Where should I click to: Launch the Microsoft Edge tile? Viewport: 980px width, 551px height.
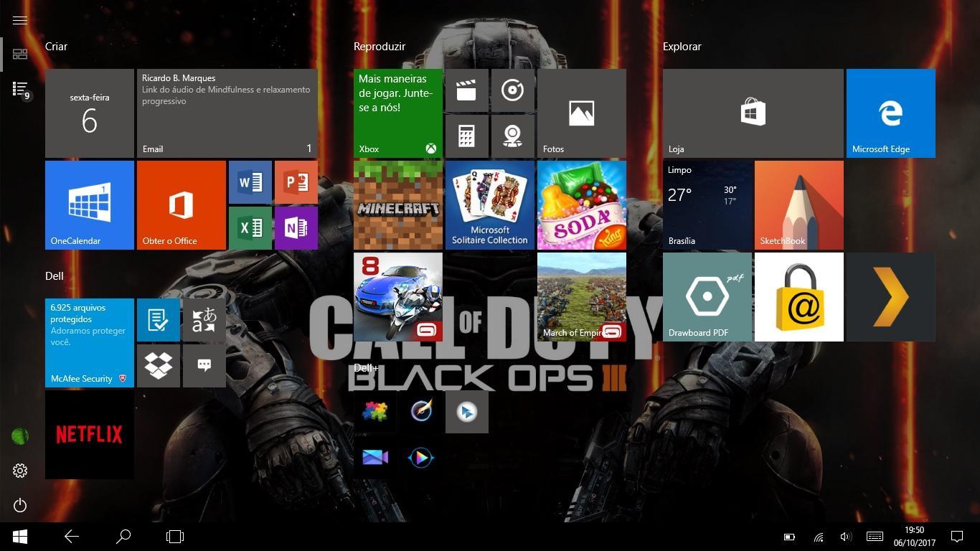(891, 113)
